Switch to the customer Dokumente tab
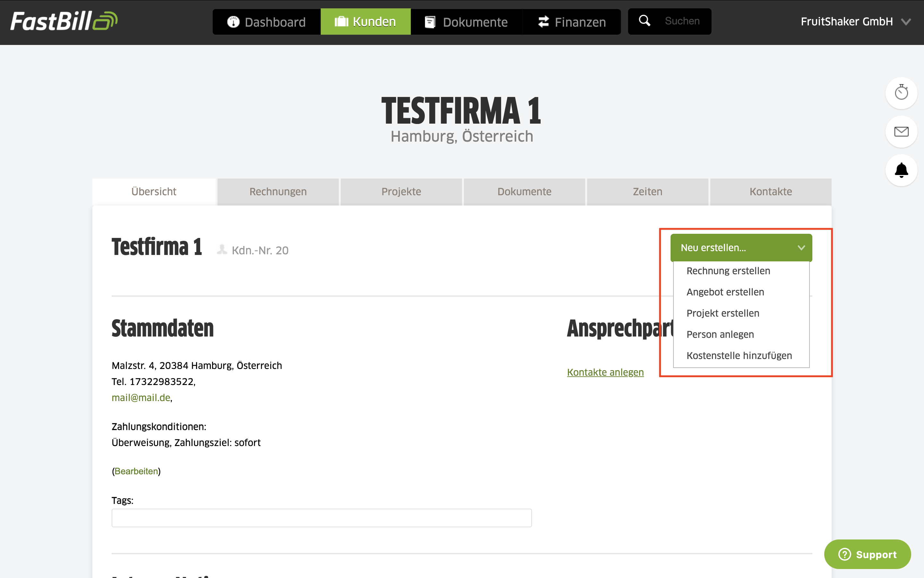Screen dimensions: 924x578 524,191
